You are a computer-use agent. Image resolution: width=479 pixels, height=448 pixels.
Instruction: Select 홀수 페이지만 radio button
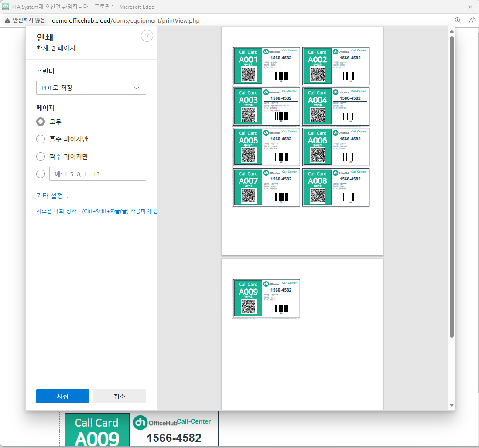point(41,139)
